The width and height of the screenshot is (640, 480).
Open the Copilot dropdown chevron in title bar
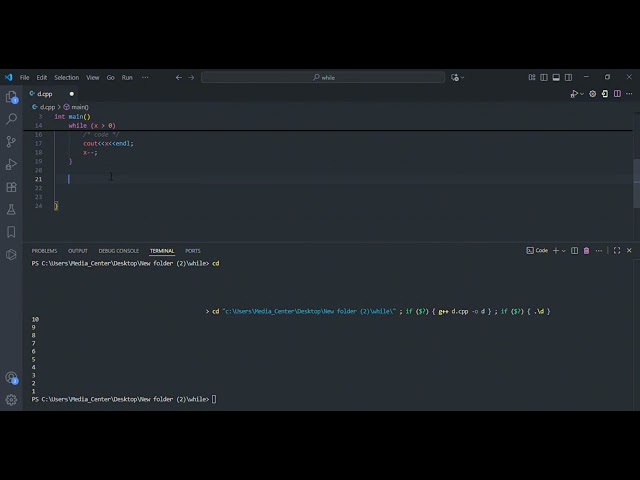click(462, 77)
